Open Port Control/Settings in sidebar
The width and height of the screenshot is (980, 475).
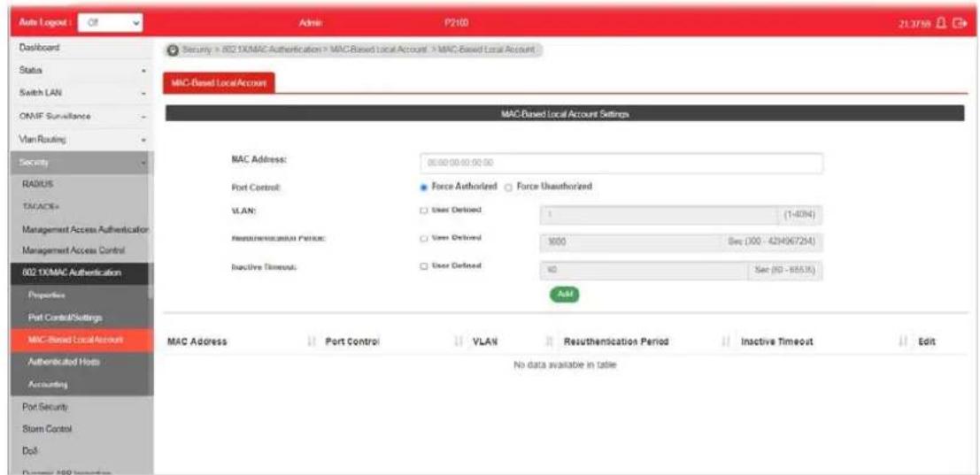tap(81, 318)
